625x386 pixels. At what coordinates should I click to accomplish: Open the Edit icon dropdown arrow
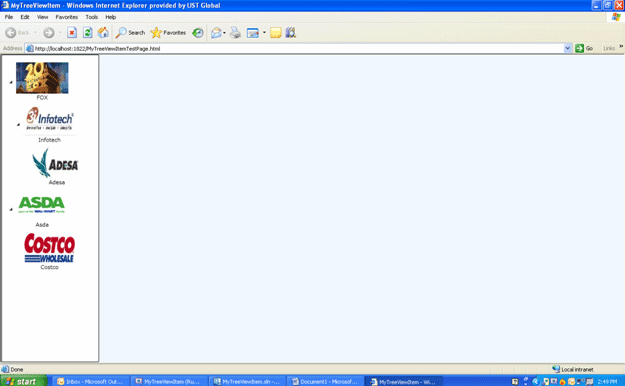[264, 33]
